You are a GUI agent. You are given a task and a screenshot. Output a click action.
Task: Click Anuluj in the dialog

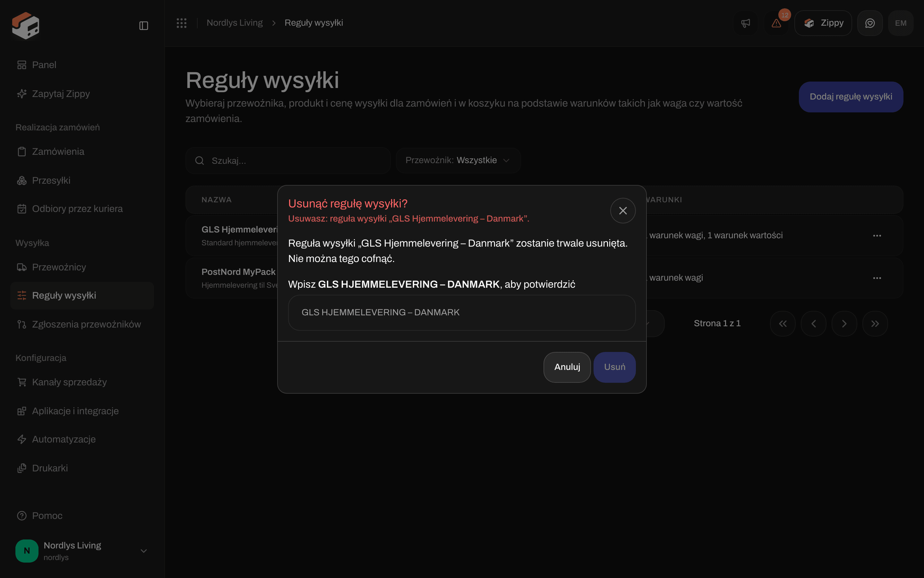pos(567,367)
